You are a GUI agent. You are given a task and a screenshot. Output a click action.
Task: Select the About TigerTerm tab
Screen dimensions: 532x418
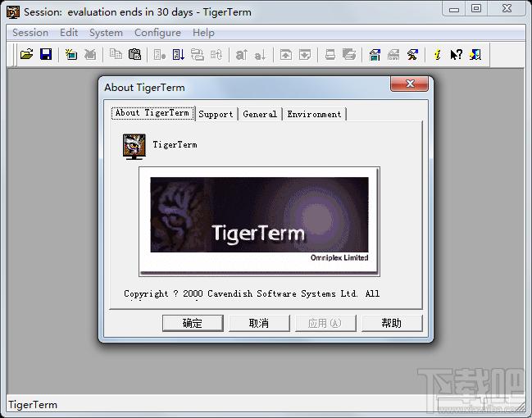point(152,113)
